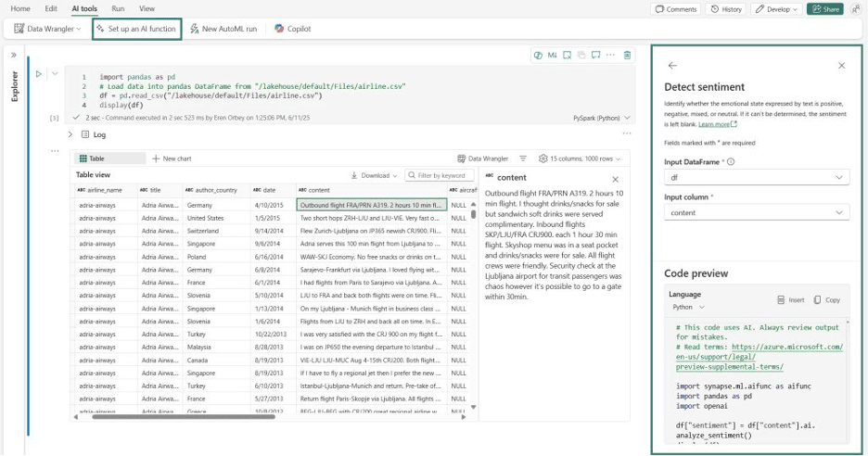868x456 pixels.
Task: Click the table horizontal scrollbar
Action: 184,417
